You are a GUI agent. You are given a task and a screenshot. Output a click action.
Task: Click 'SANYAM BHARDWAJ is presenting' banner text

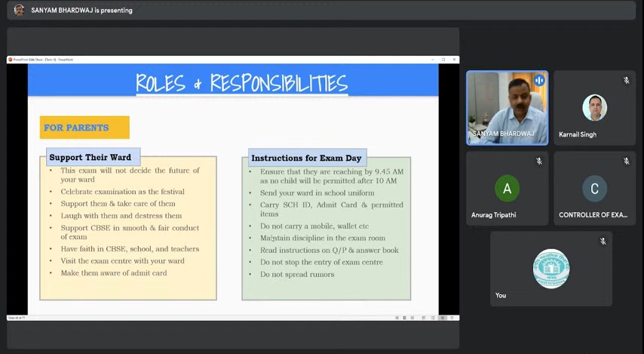point(81,11)
